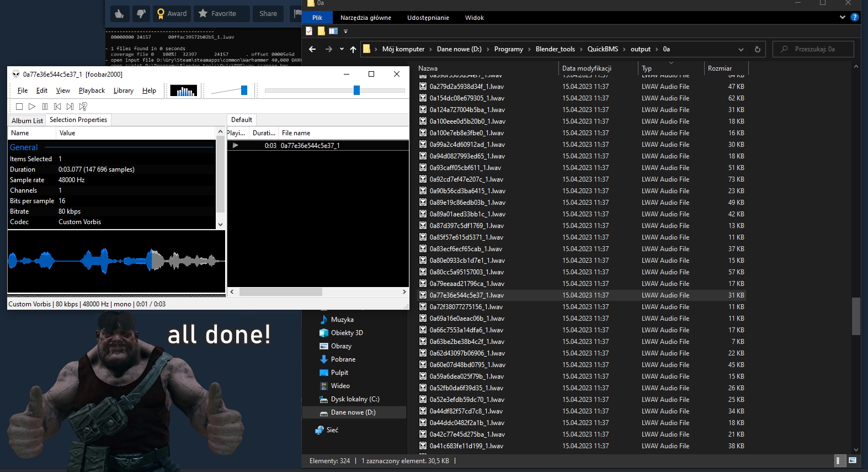Open Muzyka in the navigation pane
Screen dimensions: 868x472
pos(342,320)
